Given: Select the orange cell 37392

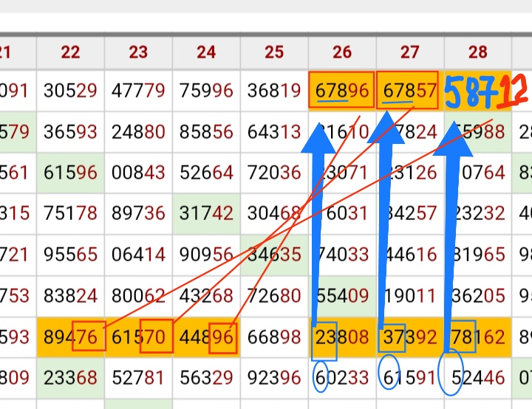Looking at the screenshot, I should 410,337.
